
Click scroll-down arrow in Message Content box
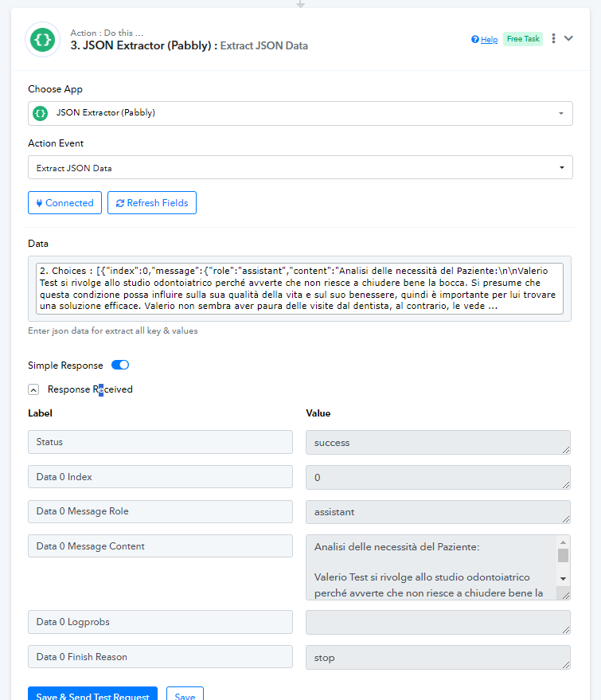(x=563, y=579)
